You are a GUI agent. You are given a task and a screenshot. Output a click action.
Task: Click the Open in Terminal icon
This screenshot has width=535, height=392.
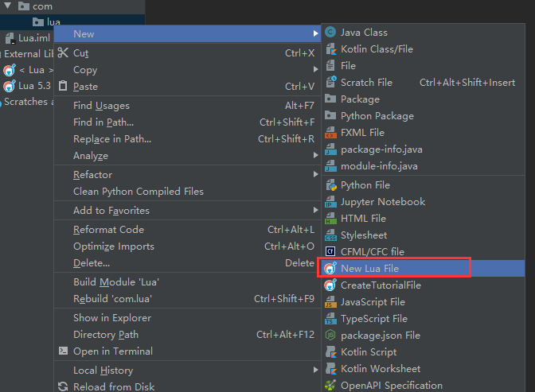63,351
